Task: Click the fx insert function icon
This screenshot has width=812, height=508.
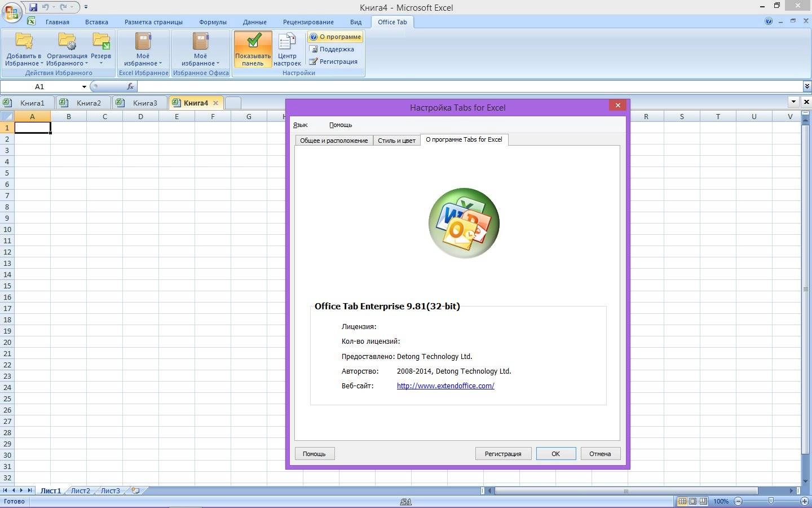Action: (x=130, y=86)
